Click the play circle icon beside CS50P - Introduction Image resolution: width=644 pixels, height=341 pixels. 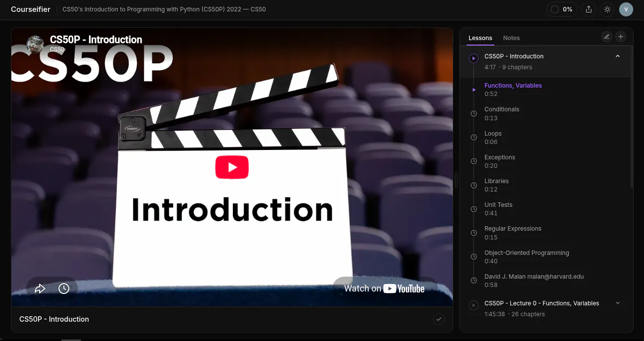[474, 58]
